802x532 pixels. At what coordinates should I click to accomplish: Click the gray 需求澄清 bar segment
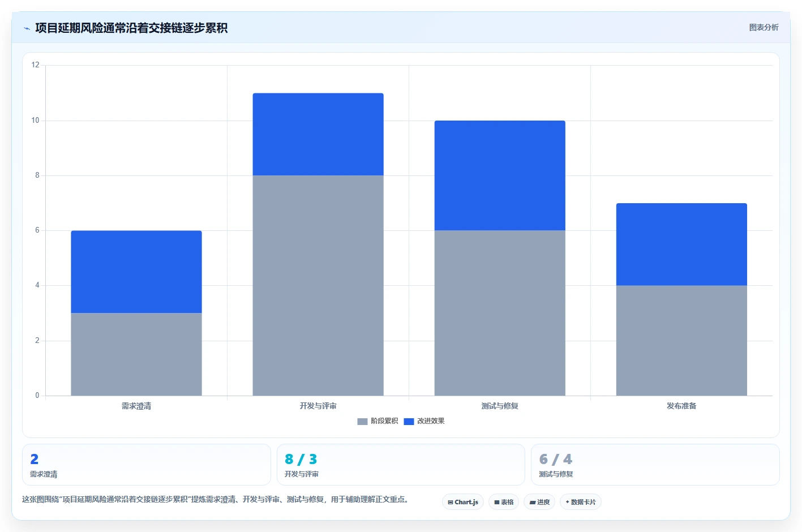[136, 354]
